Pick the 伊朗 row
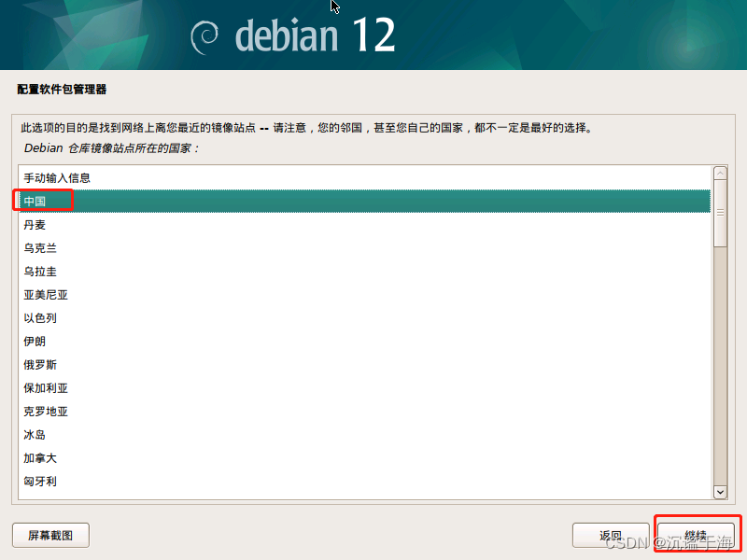The image size is (747, 560). [x=364, y=342]
